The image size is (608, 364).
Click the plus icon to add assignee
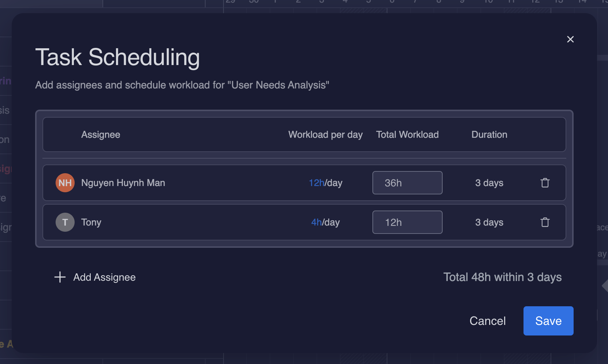[x=60, y=277]
